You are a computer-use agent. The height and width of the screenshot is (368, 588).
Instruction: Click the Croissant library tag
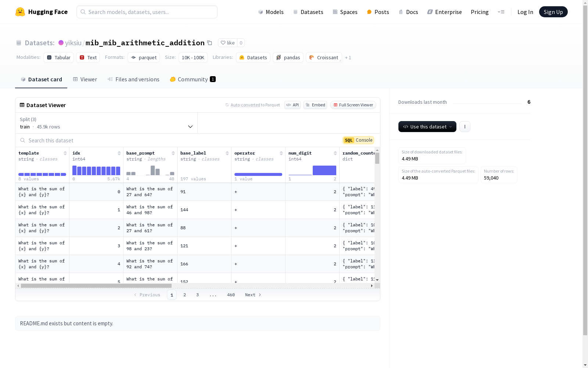click(324, 57)
